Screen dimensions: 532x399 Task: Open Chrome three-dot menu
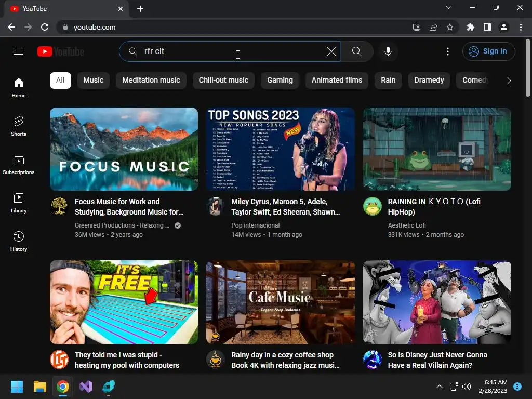click(x=521, y=27)
